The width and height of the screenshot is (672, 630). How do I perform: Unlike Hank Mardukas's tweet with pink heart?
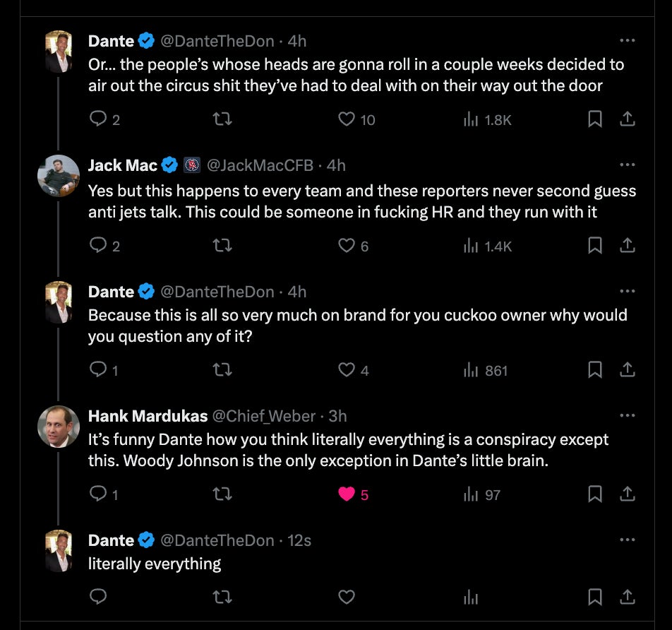[347, 494]
